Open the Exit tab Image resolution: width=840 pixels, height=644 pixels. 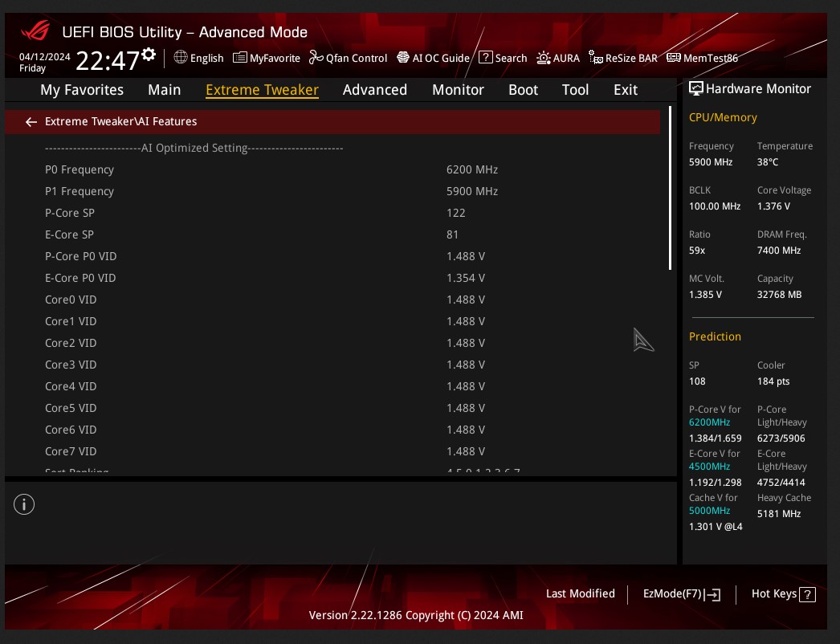626,89
